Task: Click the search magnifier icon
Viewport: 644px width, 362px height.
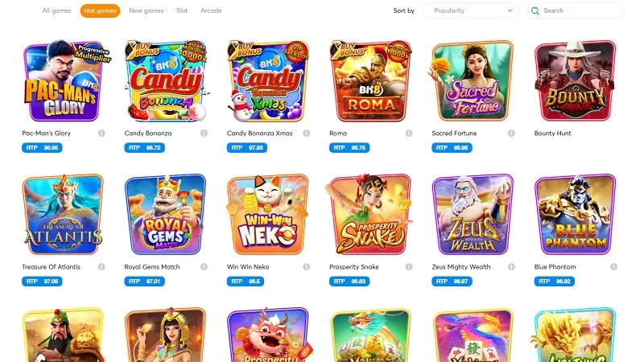Action: [x=535, y=10]
